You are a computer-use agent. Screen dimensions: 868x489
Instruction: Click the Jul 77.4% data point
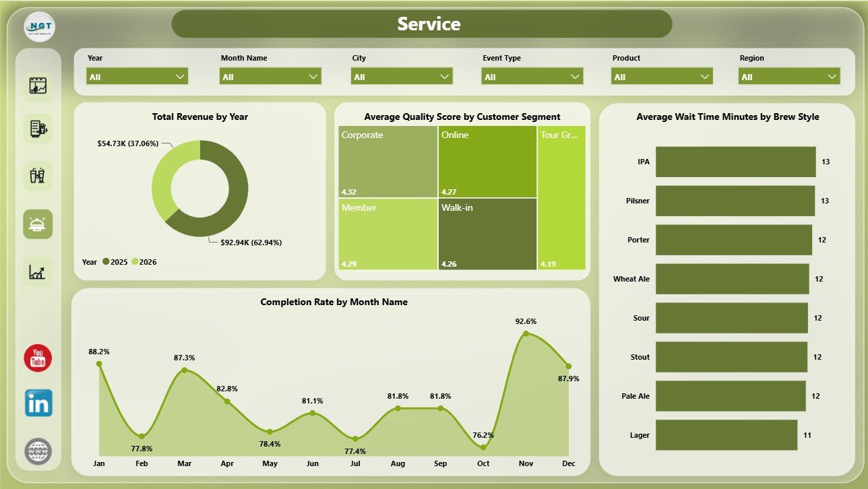coord(355,438)
